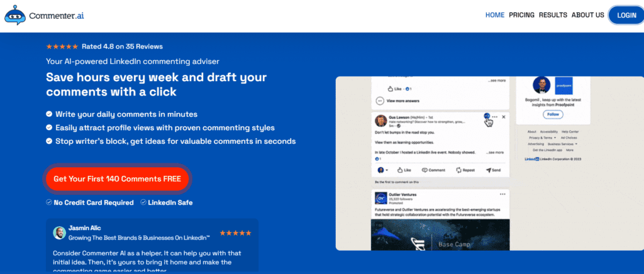The width and height of the screenshot is (644, 274).
Task: Click checkmark beside Stop writer's block
Action: click(49, 141)
